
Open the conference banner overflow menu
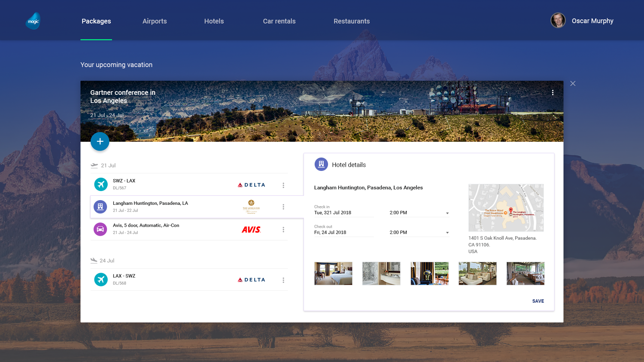point(553,92)
